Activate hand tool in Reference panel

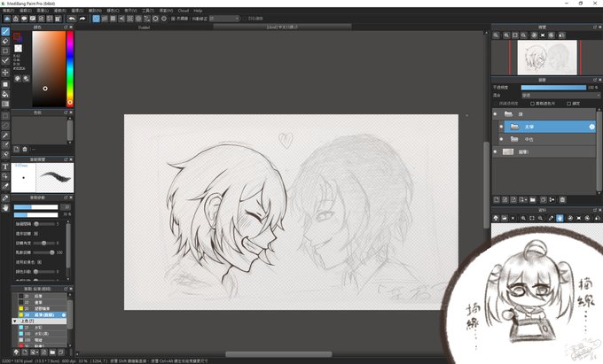(560, 218)
